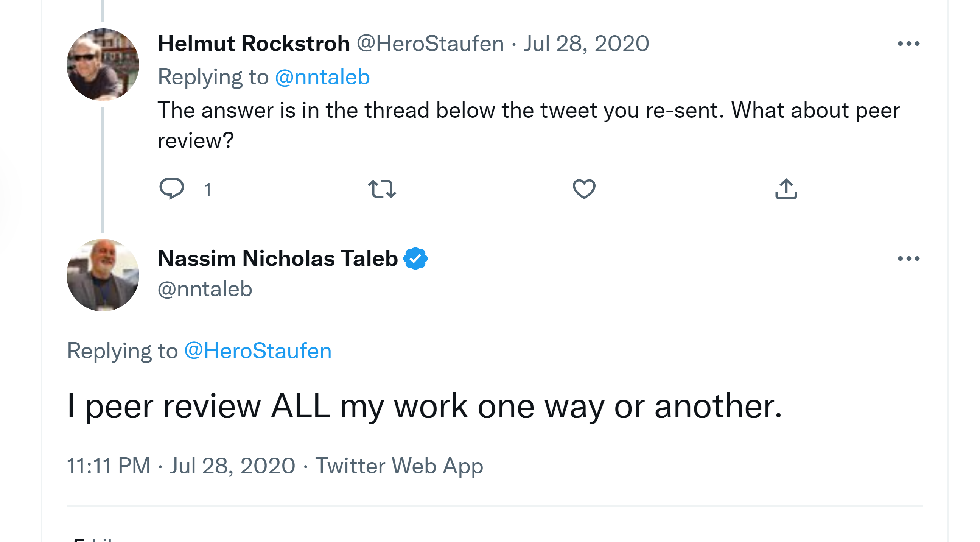
Task: Open the @HeroStaufen handle beside Helmut's name
Action: (430, 44)
